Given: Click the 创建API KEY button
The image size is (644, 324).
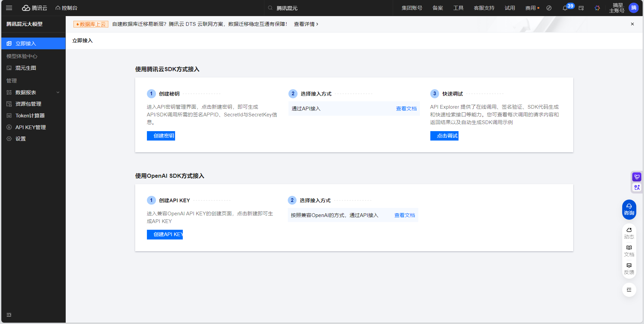Looking at the screenshot, I should [165, 234].
